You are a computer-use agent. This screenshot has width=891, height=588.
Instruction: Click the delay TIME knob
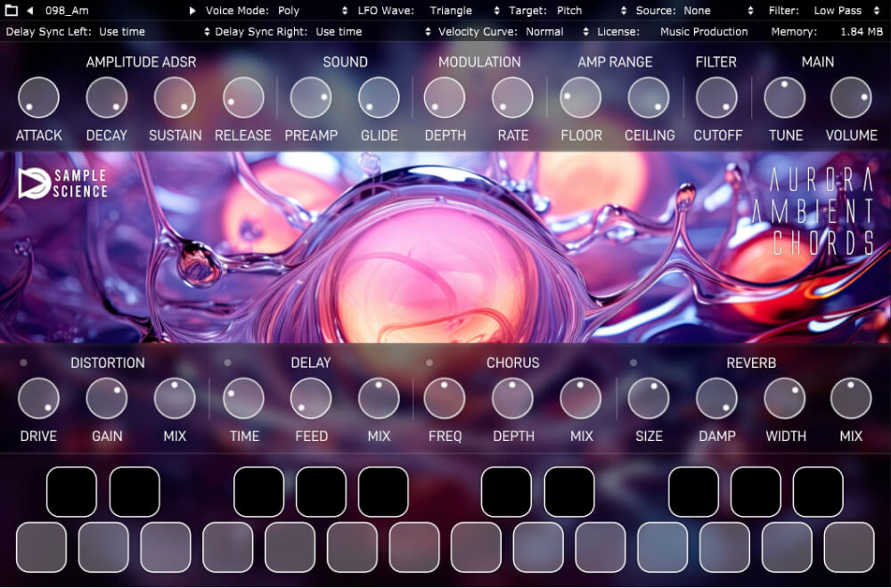[x=243, y=398]
